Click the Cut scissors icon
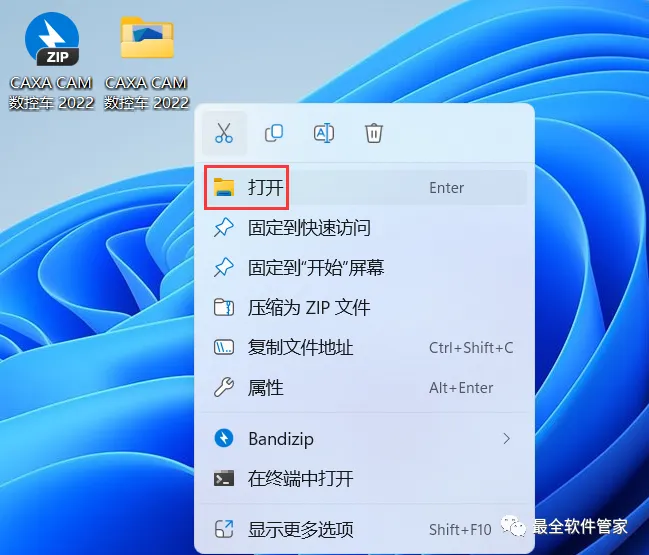Viewport: 649px width, 555px height. 224,133
